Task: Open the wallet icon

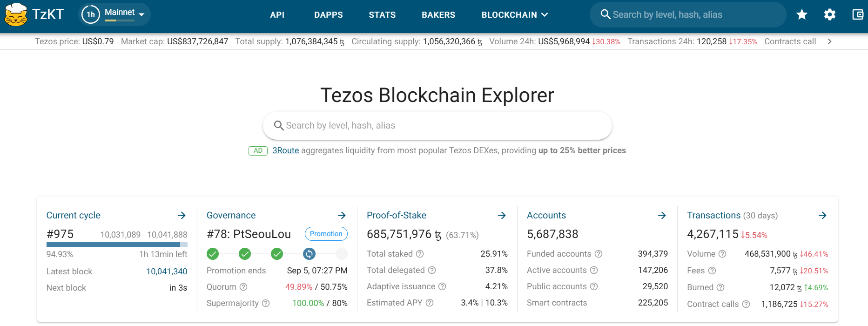Action: point(858,15)
